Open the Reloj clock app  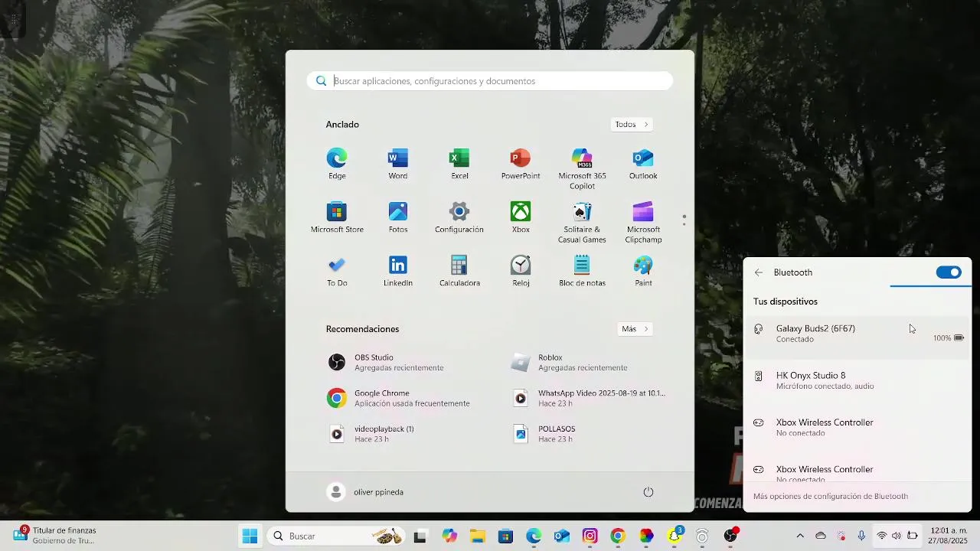pos(521,271)
